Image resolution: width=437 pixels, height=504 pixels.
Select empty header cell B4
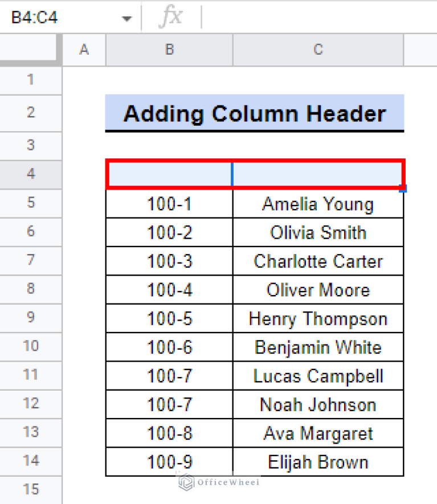point(169,174)
